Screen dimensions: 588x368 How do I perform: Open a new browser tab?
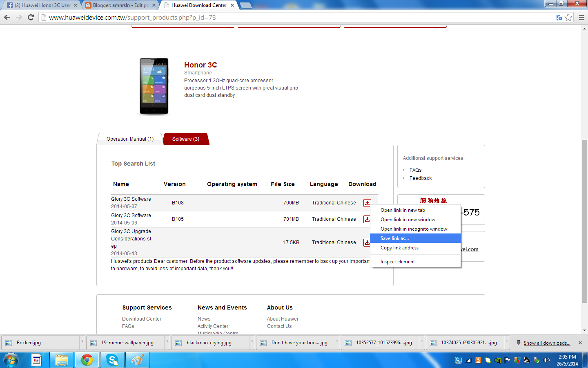coord(245,5)
